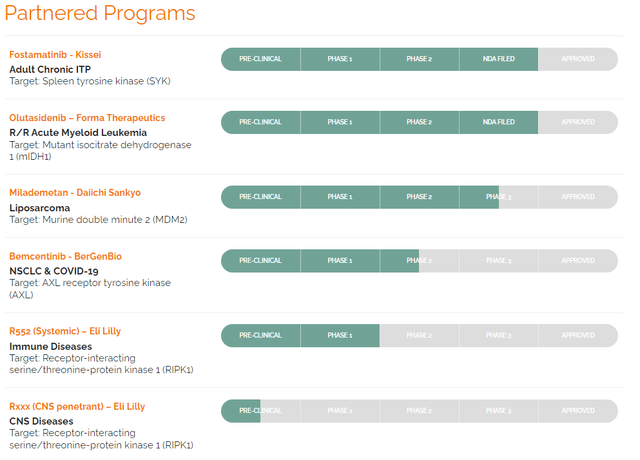Viewport: 640px width, 460px height.
Task: Click PRE-CLINICAL segment in R552 (Systemic) bar
Action: (261, 336)
